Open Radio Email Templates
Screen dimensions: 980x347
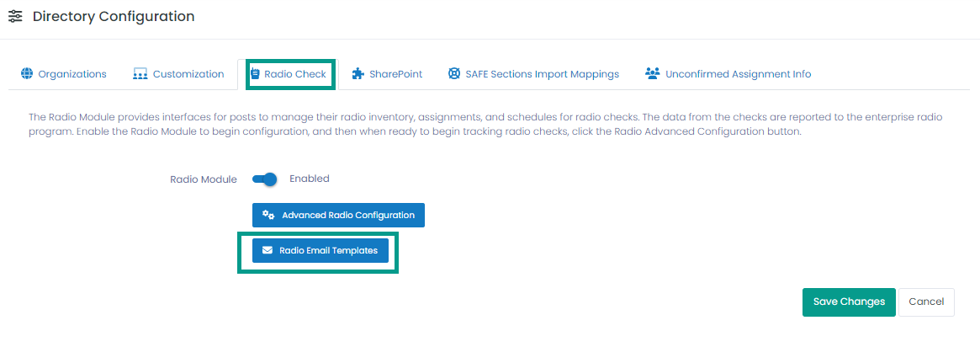tap(320, 251)
